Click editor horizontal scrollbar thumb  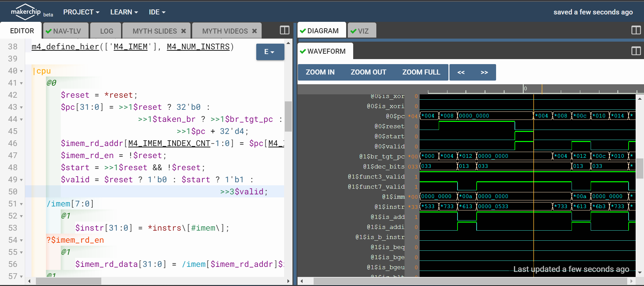(x=68, y=281)
